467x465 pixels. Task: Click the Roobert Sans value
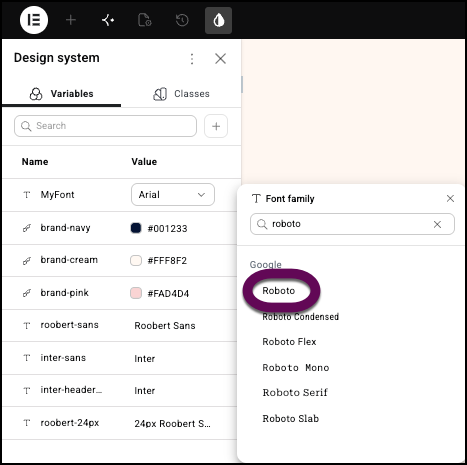pos(165,326)
